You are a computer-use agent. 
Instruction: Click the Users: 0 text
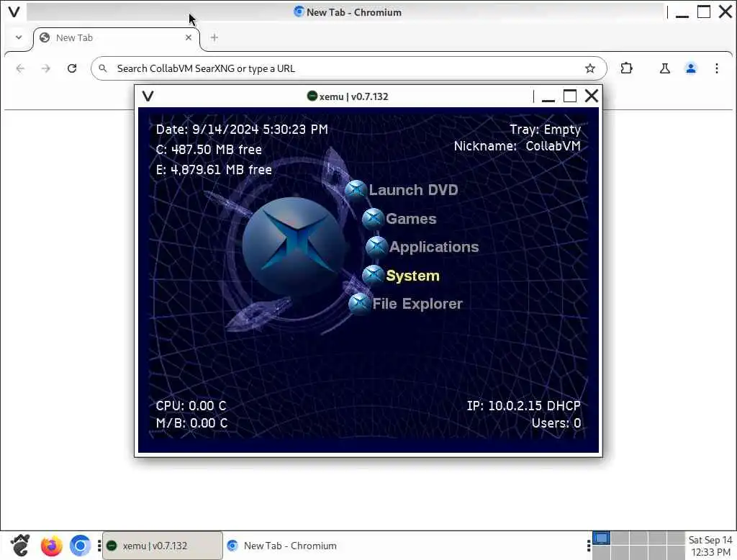556,423
